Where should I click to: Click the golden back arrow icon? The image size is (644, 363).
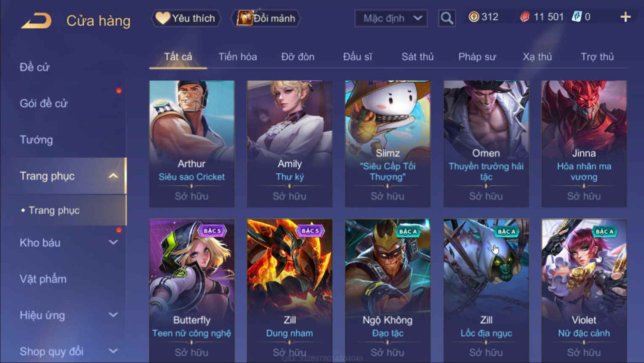(x=36, y=20)
